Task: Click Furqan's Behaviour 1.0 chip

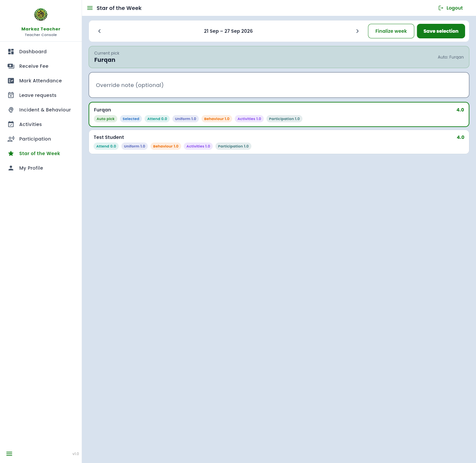Action: (217, 119)
